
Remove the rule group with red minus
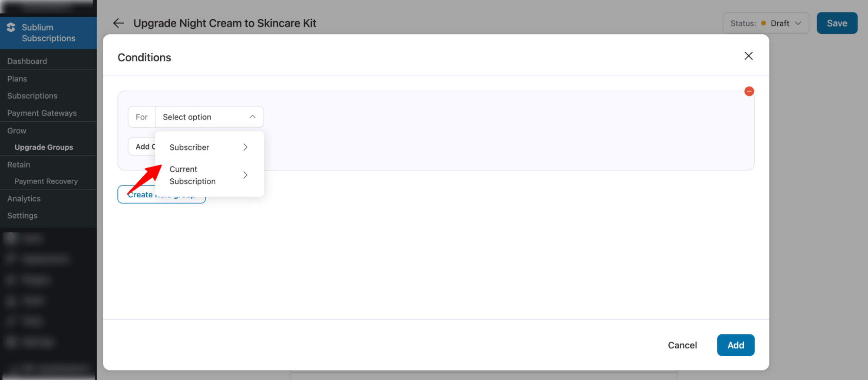pyautogui.click(x=749, y=91)
